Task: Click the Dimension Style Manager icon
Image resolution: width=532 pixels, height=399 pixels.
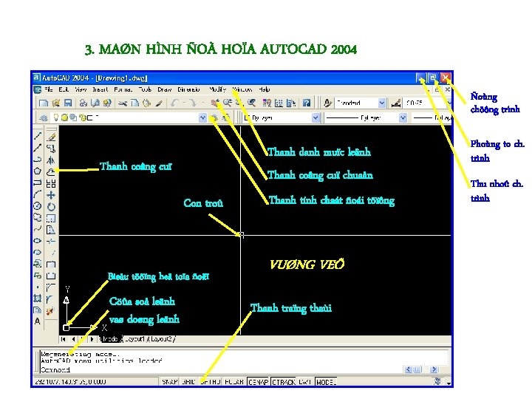Action: tap(396, 103)
